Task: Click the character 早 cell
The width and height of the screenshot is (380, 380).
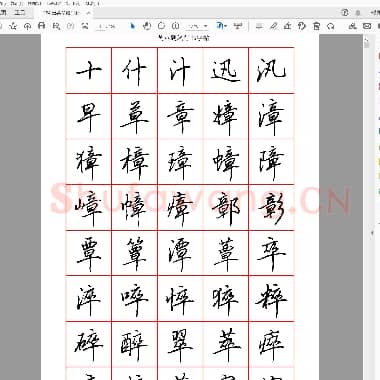Action: pos(89,116)
